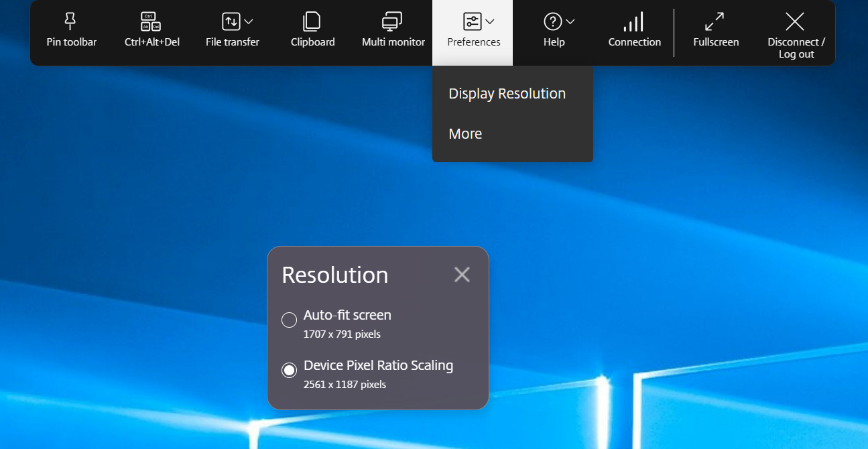Viewport: 868px width, 449px height.
Task: Expand the Help dropdown chevron
Action: (570, 21)
